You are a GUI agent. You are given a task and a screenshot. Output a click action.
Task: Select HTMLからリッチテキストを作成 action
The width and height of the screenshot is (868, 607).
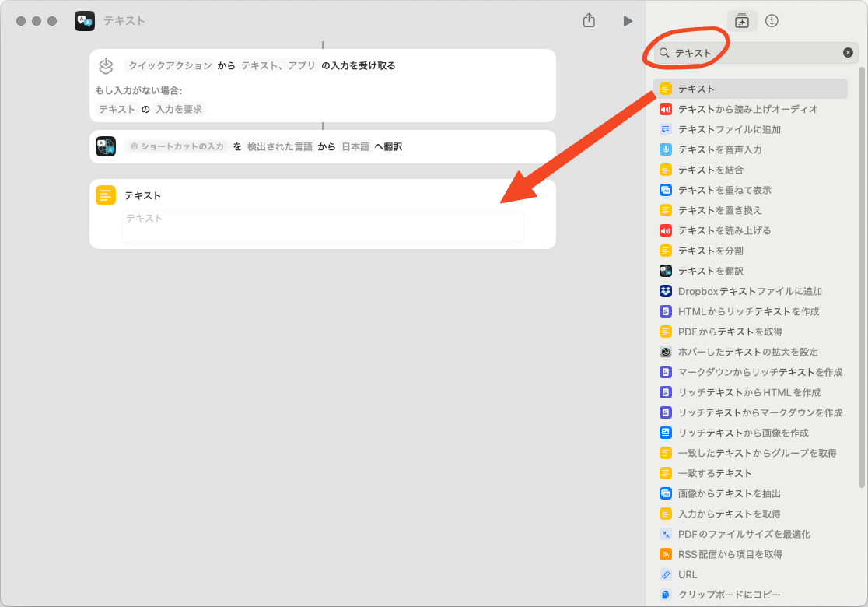[x=750, y=311]
